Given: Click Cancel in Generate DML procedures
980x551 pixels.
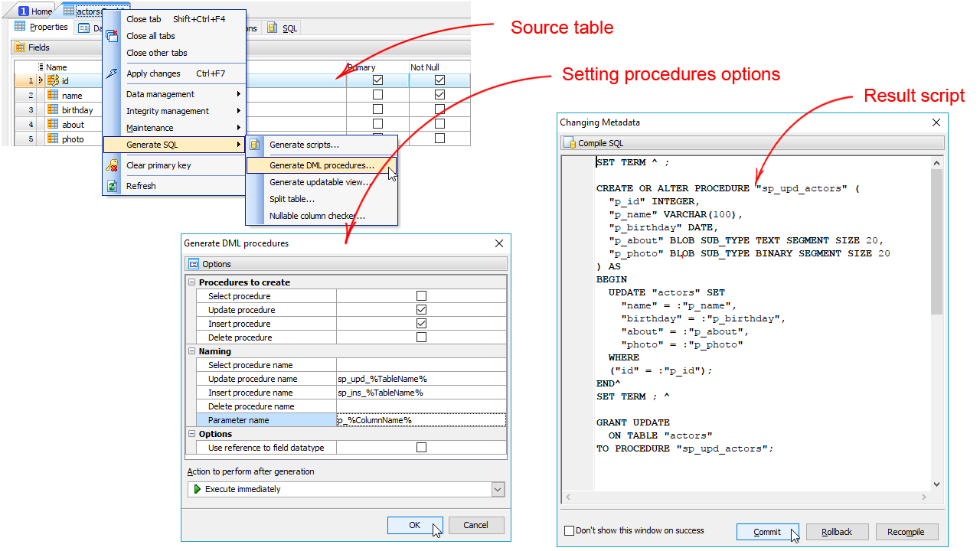Looking at the screenshot, I should [475, 525].
